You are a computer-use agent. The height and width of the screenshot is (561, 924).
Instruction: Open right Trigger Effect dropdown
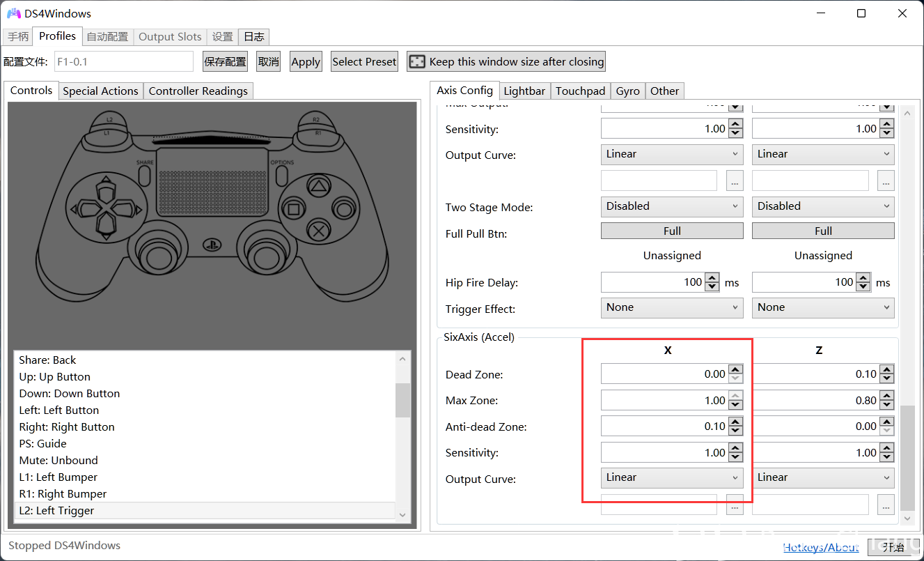click(823, 307)
